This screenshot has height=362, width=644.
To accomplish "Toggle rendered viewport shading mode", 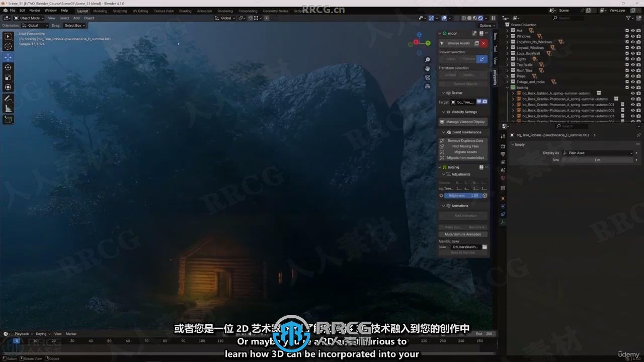I will (x=480, y=18).
